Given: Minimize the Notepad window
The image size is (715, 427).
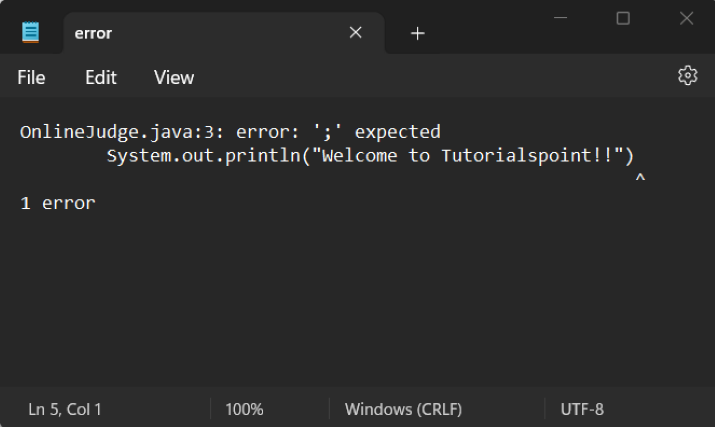Looking at the screenshot, I should coord(559,19).
